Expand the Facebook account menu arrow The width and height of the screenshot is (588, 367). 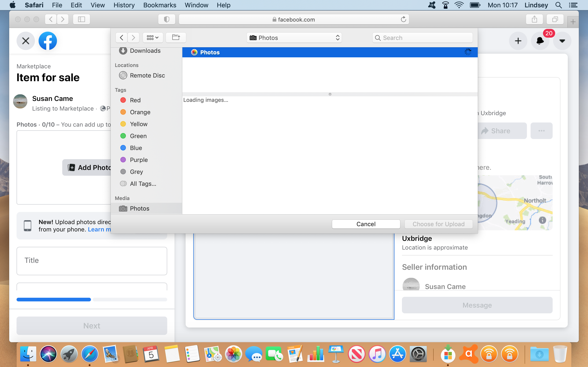[x=562, y=41]
